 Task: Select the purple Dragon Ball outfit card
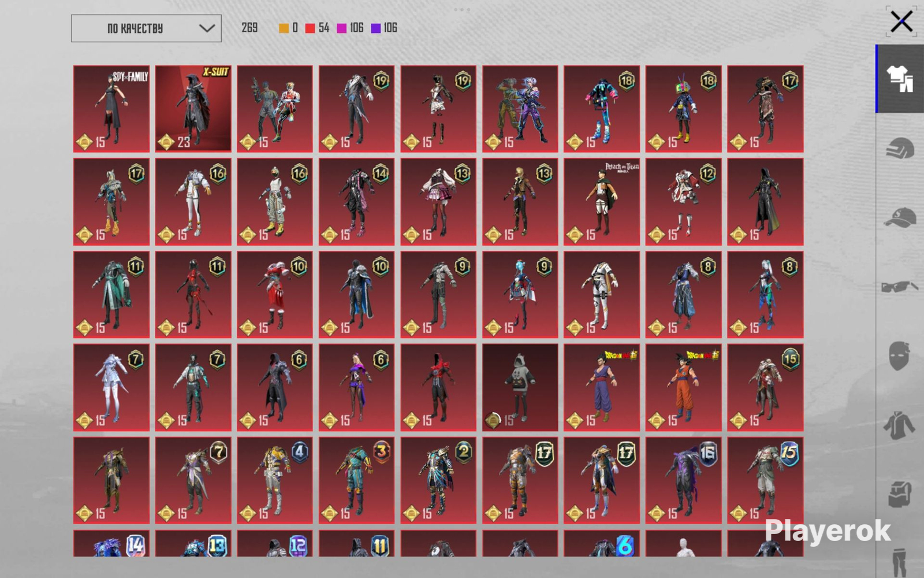602,388
